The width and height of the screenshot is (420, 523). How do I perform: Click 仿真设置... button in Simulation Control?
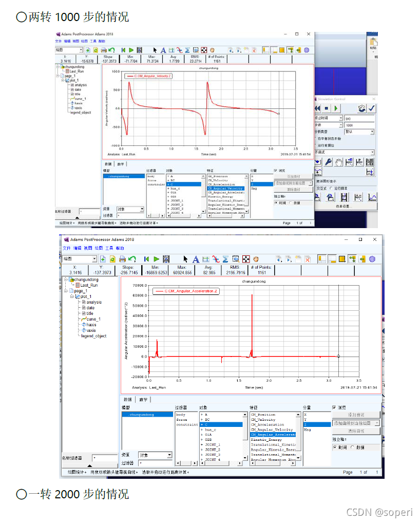(344, 206)
